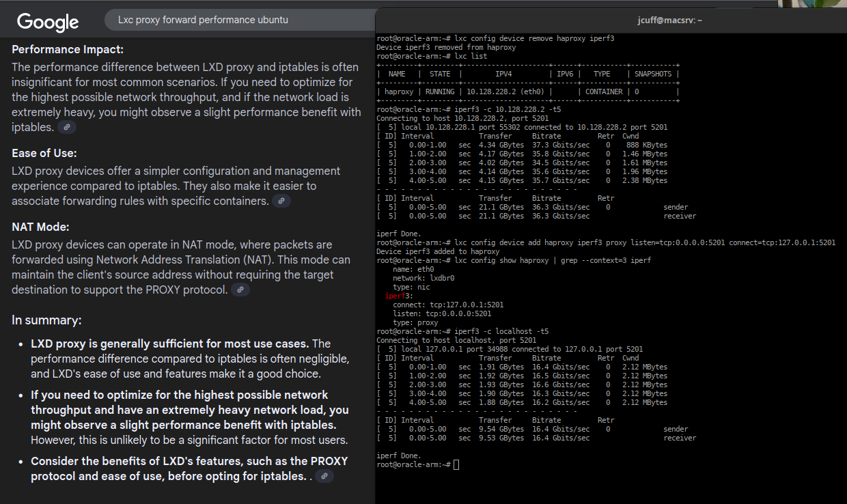Click the SNAPSHOTS column header in lxc list table
The width and height of the screenshot is (847, 504).
click(653, 74)
